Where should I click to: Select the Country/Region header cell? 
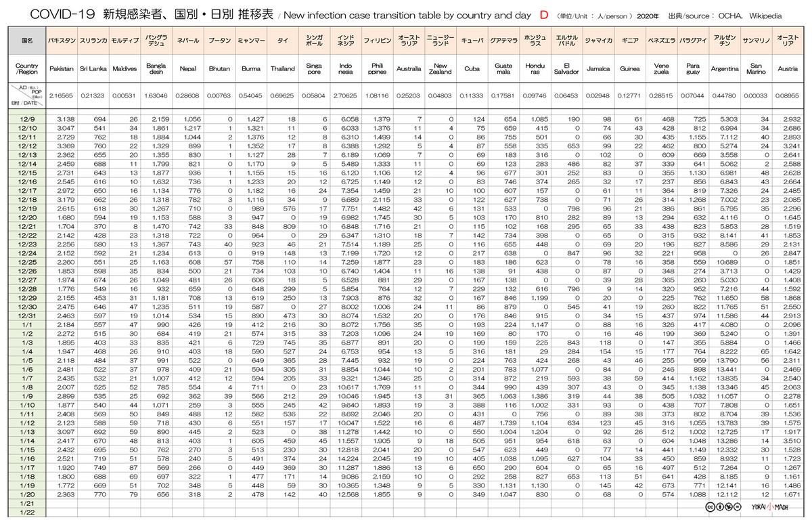click(x=27, y=69)
